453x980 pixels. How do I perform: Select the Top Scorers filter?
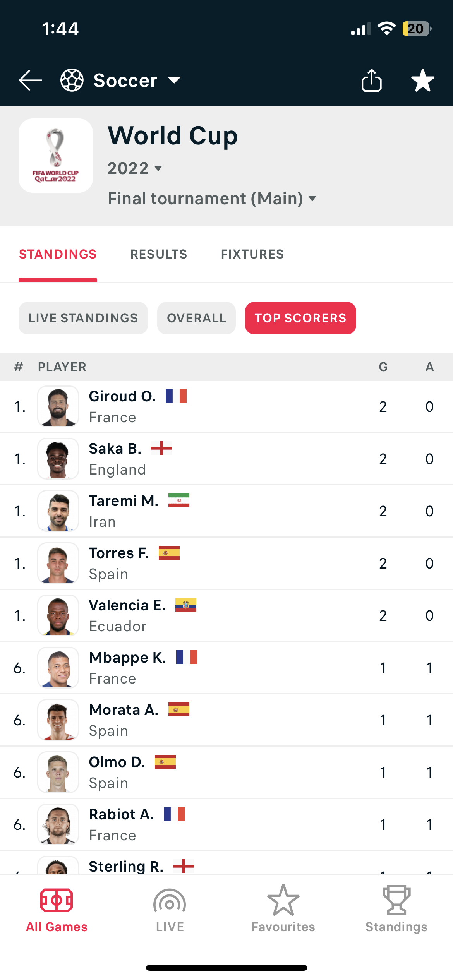(x=300, y=318)
